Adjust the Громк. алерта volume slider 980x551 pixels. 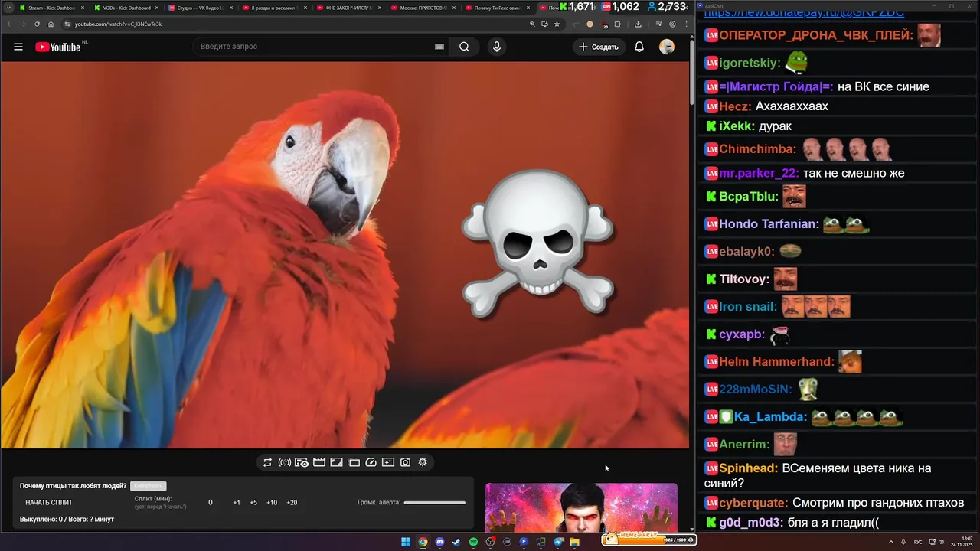click(434, 503)
